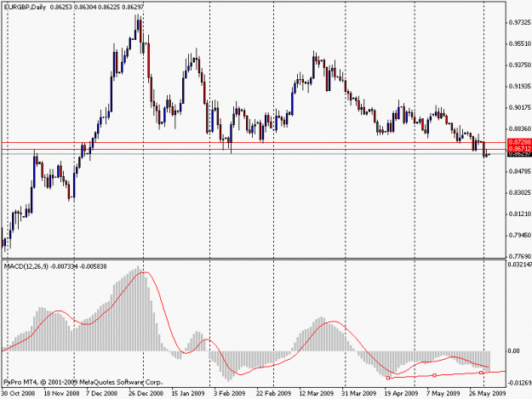Viewport: 532px width, 399px height.
Task: Click the 15 Jan 2009 date label
Action: 188,393
